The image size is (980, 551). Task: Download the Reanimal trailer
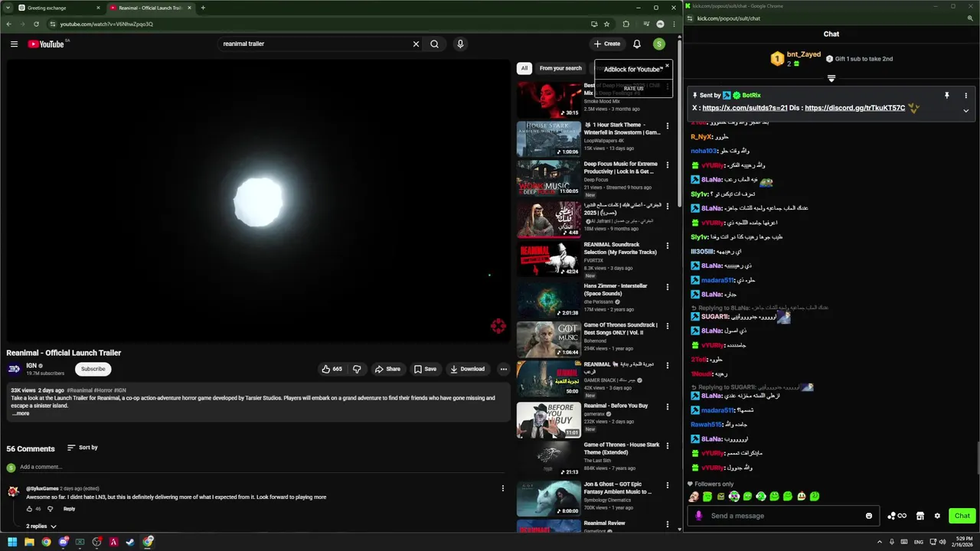point(467,369)
